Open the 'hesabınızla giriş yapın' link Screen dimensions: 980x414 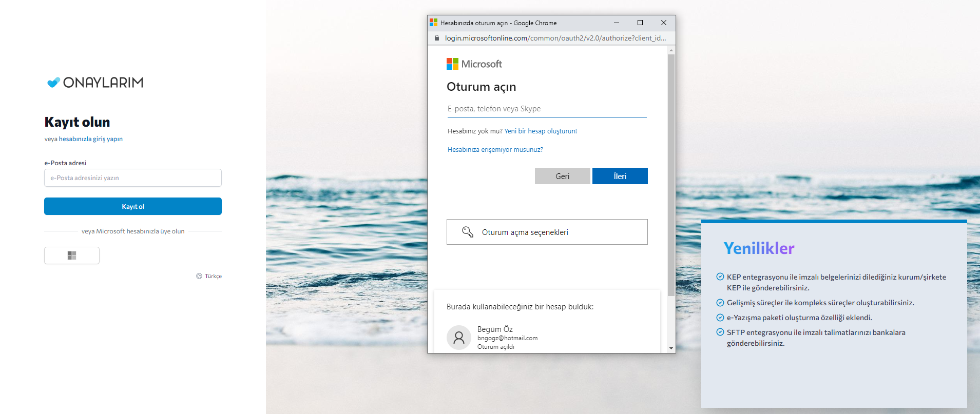(x=90, y=139)
